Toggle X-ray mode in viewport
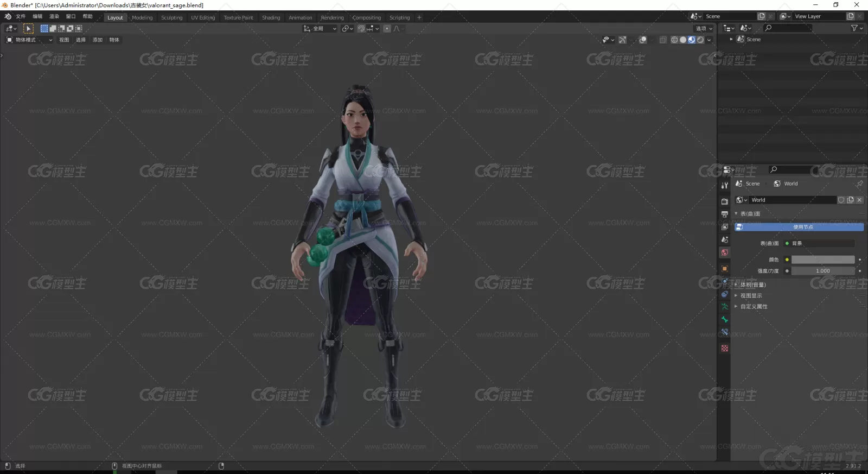 [x=663, y=40]
